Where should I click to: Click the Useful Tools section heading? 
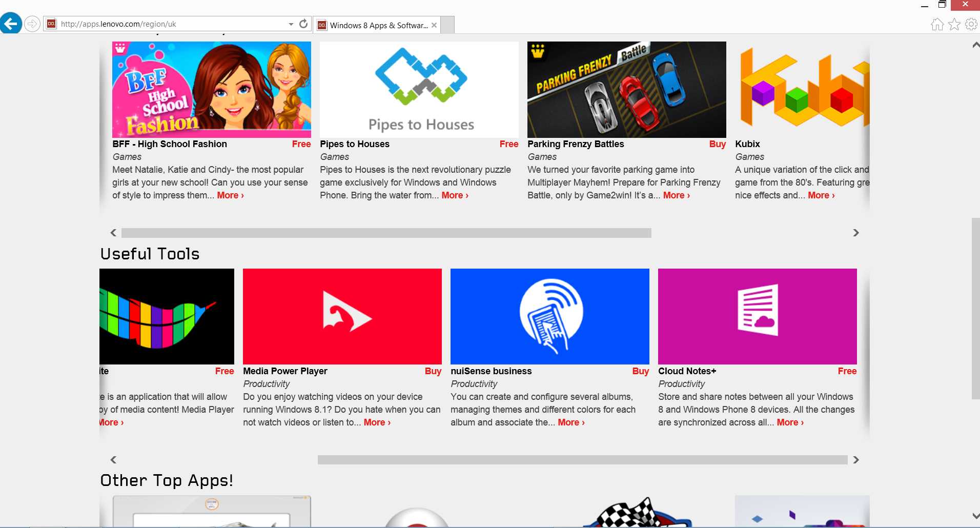(150, 254)
